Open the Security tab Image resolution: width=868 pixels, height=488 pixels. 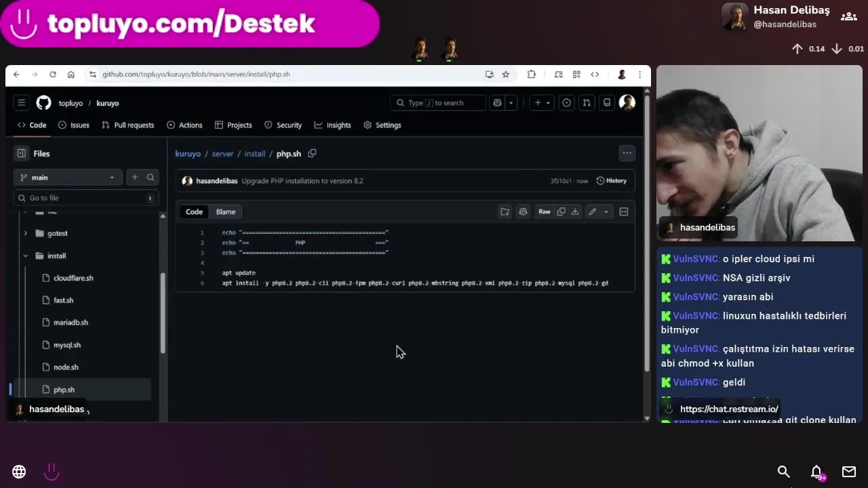pos(283,125)
